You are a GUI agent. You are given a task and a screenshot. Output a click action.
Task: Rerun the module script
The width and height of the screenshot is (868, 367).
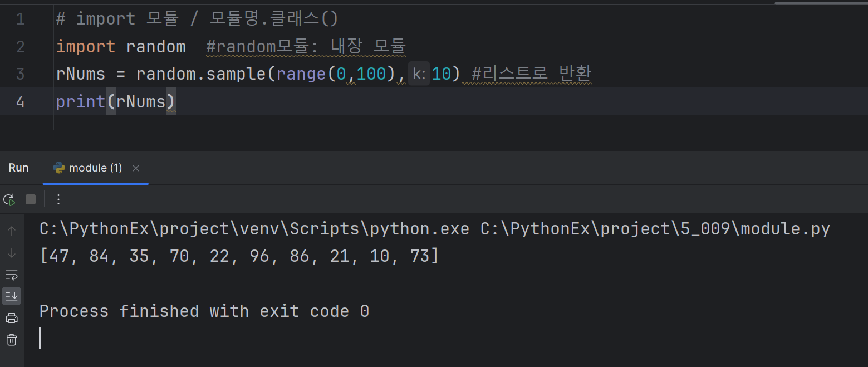point(9,199)
